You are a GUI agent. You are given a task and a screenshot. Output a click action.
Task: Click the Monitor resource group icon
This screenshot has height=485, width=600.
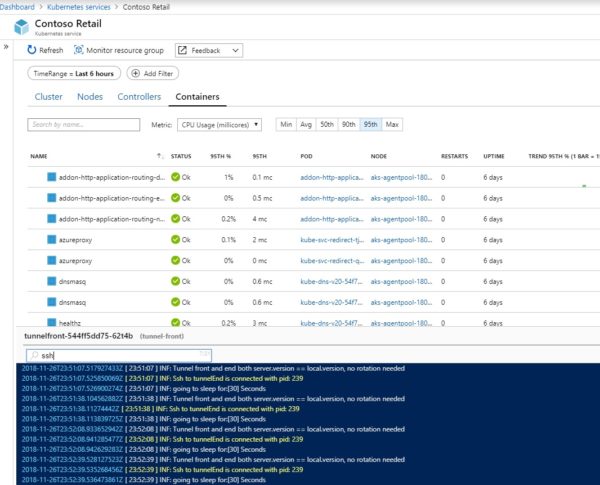tap(78, 50)
